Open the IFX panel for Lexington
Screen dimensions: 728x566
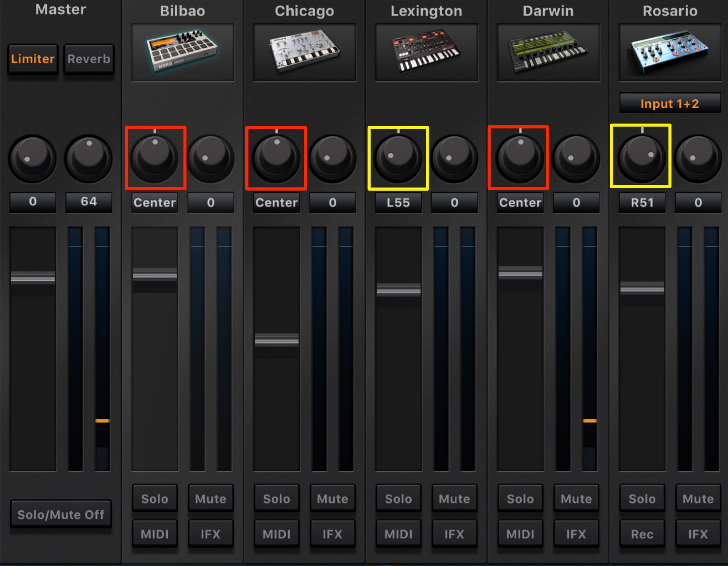[454, 534]
